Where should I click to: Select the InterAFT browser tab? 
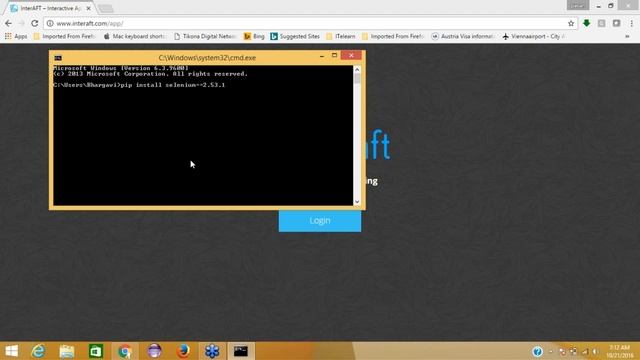click(x=50, y=8)
